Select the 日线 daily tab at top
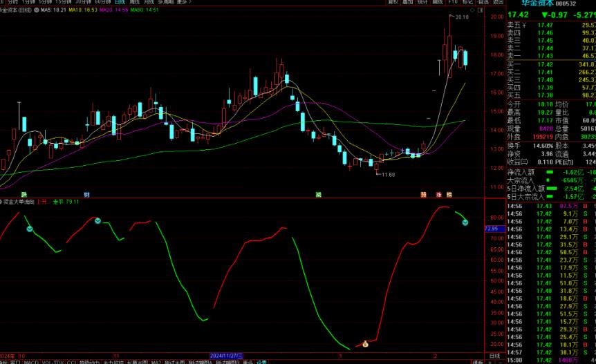The height and width of the screenshot is (364, 596). click(x=120, y=2)
